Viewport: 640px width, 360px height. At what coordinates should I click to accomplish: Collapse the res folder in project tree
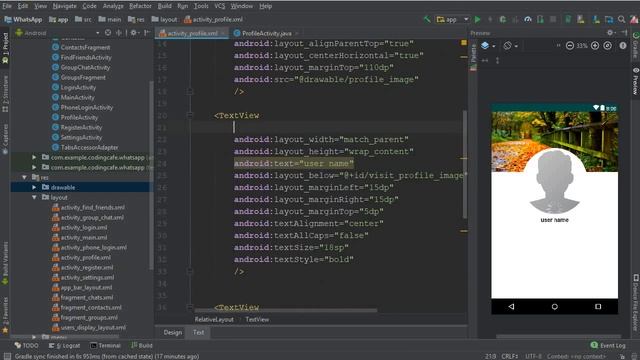pos(24,177)
